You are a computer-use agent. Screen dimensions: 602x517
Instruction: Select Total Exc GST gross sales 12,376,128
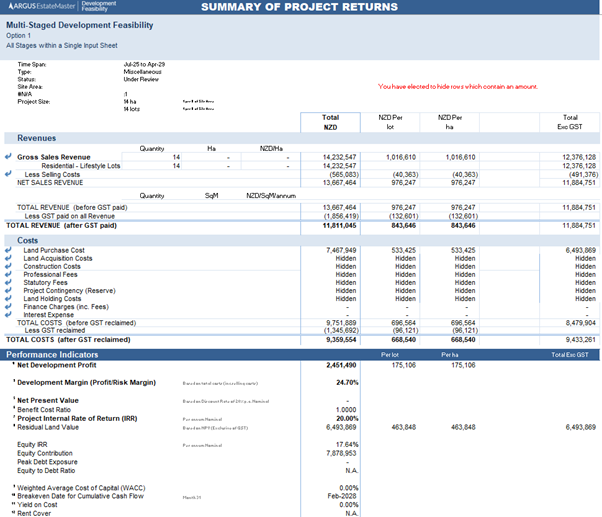tap(579, 157)
